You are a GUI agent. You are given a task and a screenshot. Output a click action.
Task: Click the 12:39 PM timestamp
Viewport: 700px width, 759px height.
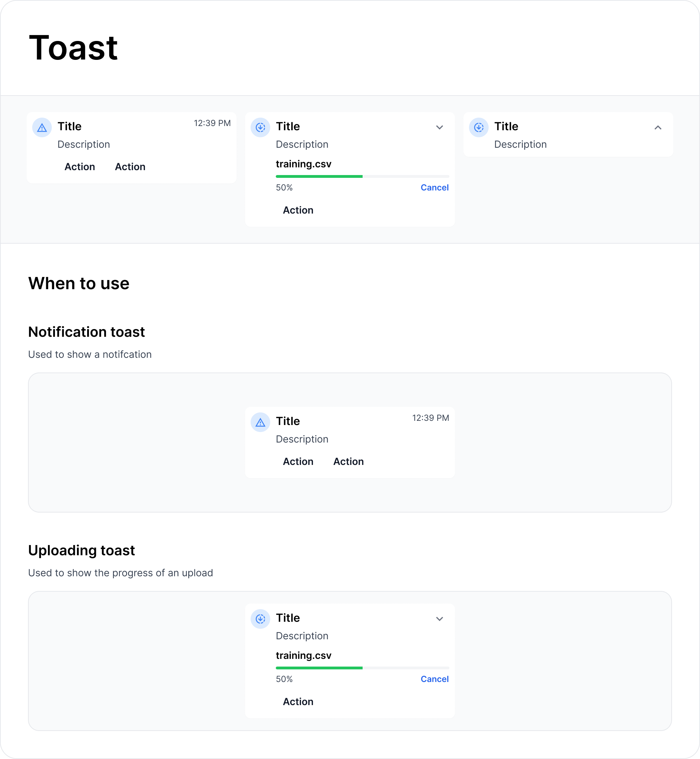[x=212, y=123]
